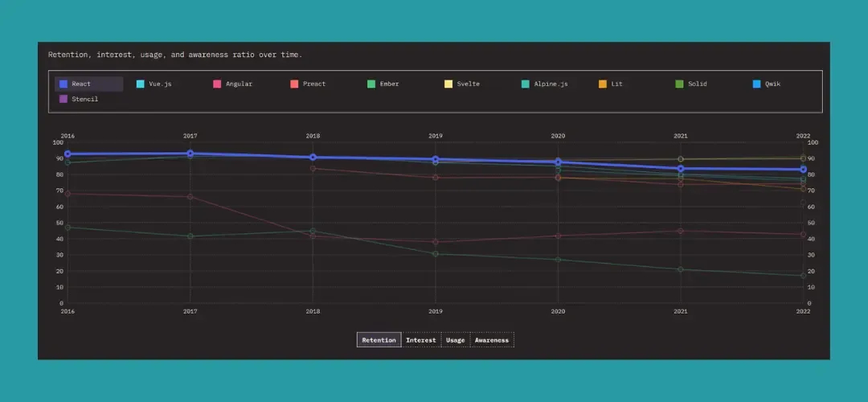Click React's 2017 data point
The image size is (868, 402).
tap(190, 154)
